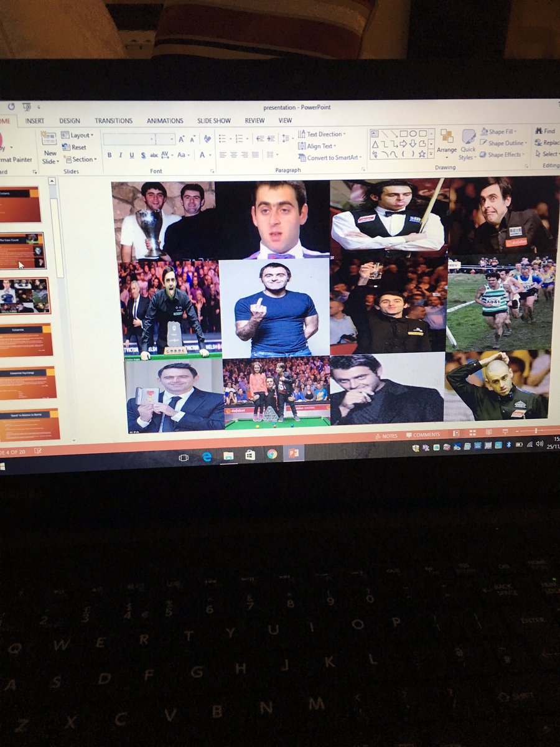Open the REVIEW ribbon tab
This screenshot has height=747, width=560.
[x=254, y=121]
